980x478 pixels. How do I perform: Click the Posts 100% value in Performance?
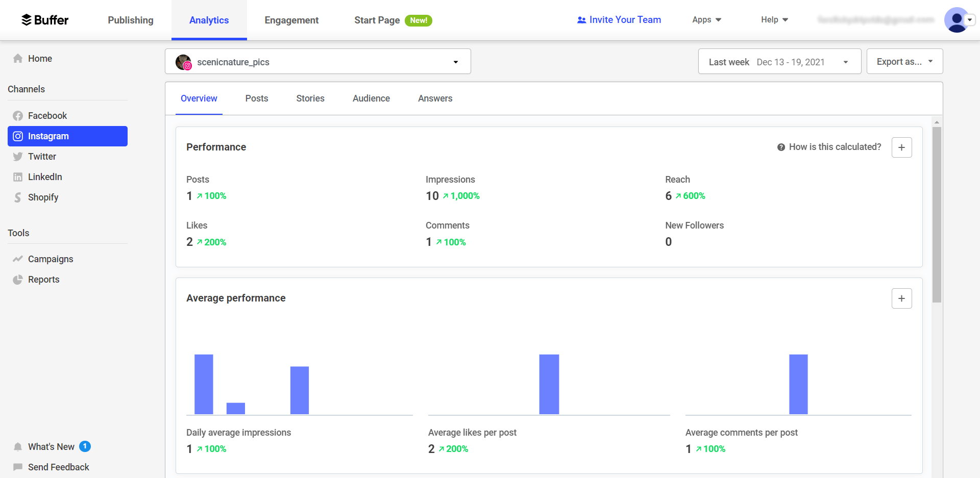tap(211, 196)
